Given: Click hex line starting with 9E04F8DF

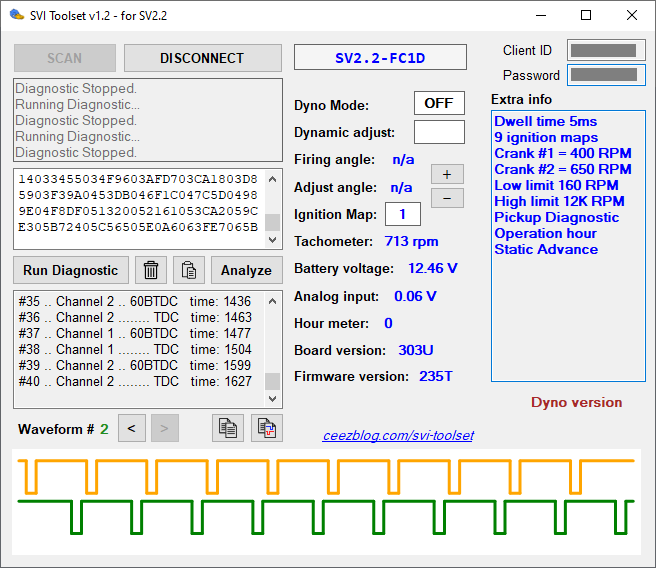Looking at the screenshot, I should 138,211.
